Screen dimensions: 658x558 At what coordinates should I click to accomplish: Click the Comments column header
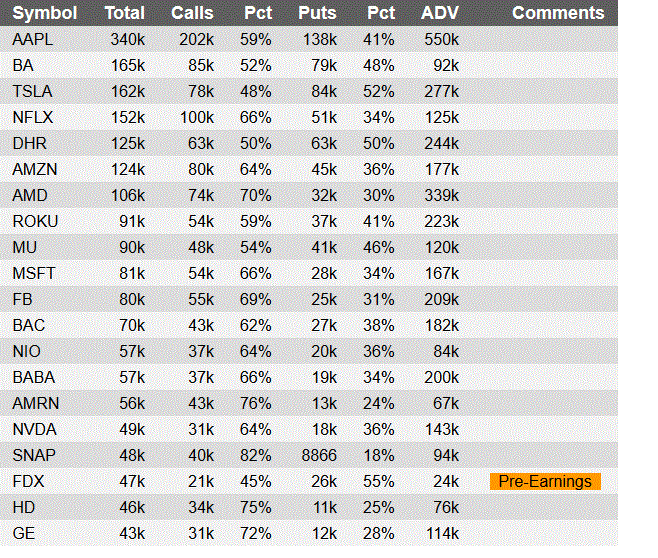click(x=558, y=13)
